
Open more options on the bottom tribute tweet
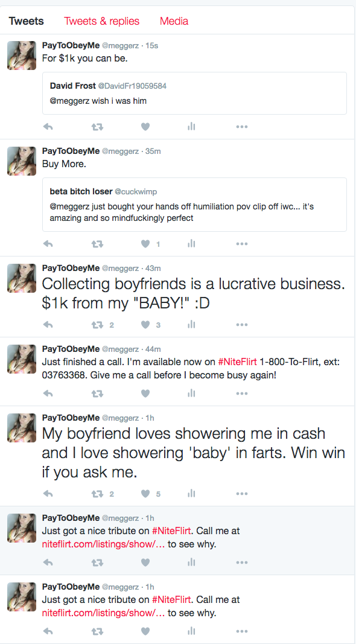[x=242, y=631]
